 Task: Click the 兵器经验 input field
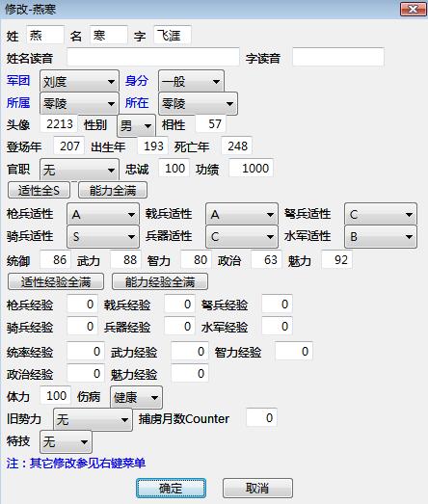(x=179, y=326)
